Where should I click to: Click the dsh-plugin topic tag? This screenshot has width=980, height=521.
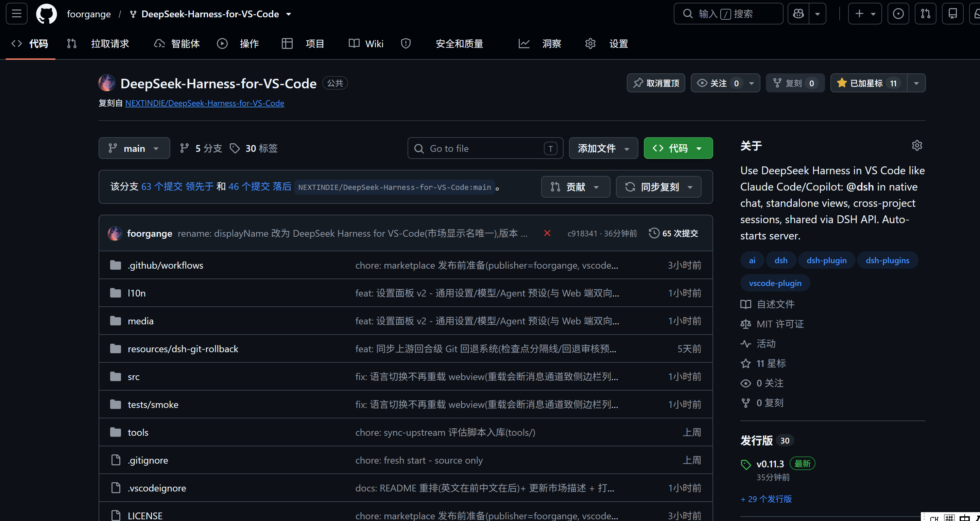(827, 260)
